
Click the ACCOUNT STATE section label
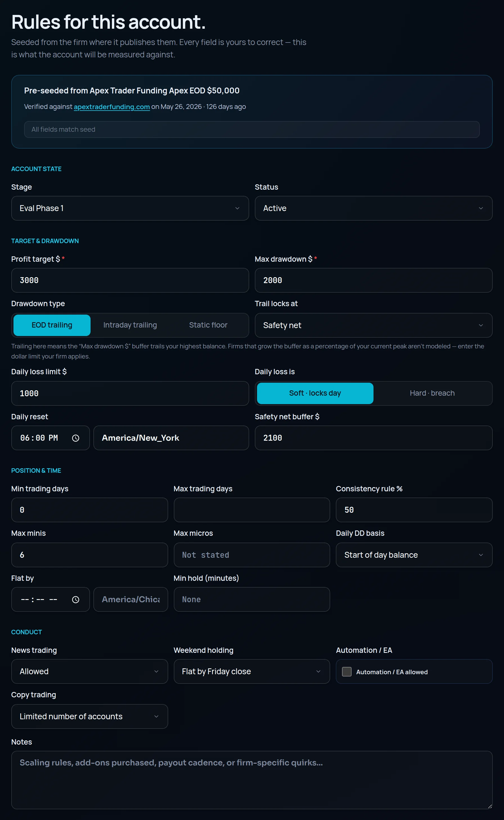click(36, 169)
